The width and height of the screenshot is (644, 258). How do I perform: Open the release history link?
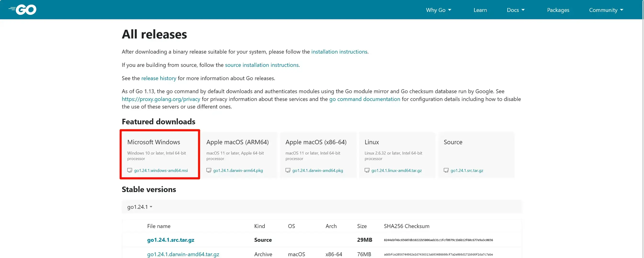click(x=158, y=78)
